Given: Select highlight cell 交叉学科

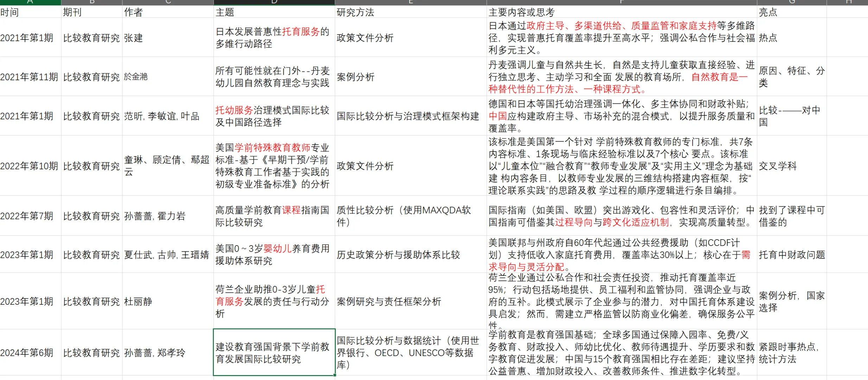Looking at the screenshot, I should click(791, 166).
